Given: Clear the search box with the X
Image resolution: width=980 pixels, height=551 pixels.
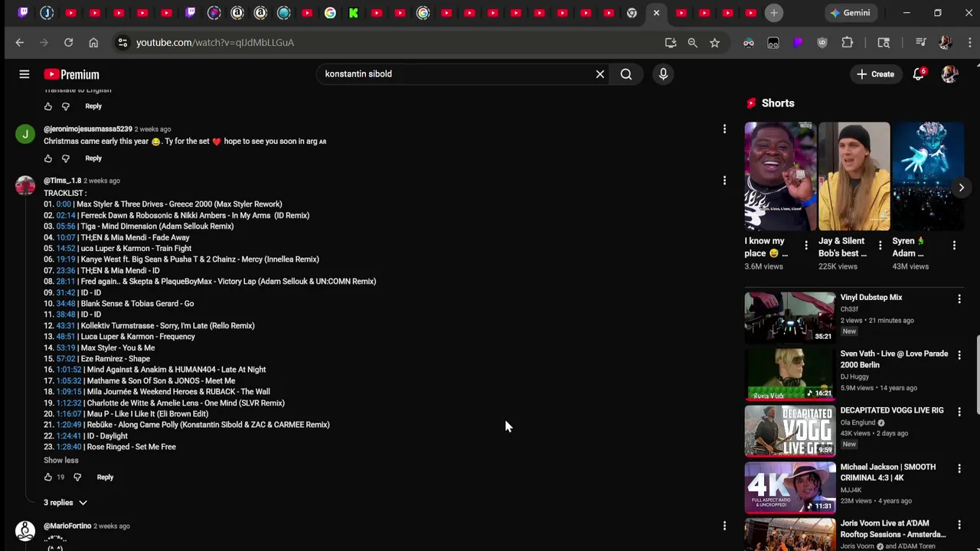Looking at the screenshot, I should tap(600, 74).
